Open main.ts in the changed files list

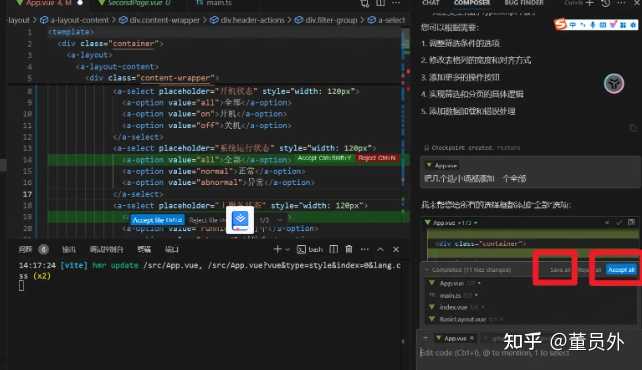[x=450, y=295]
